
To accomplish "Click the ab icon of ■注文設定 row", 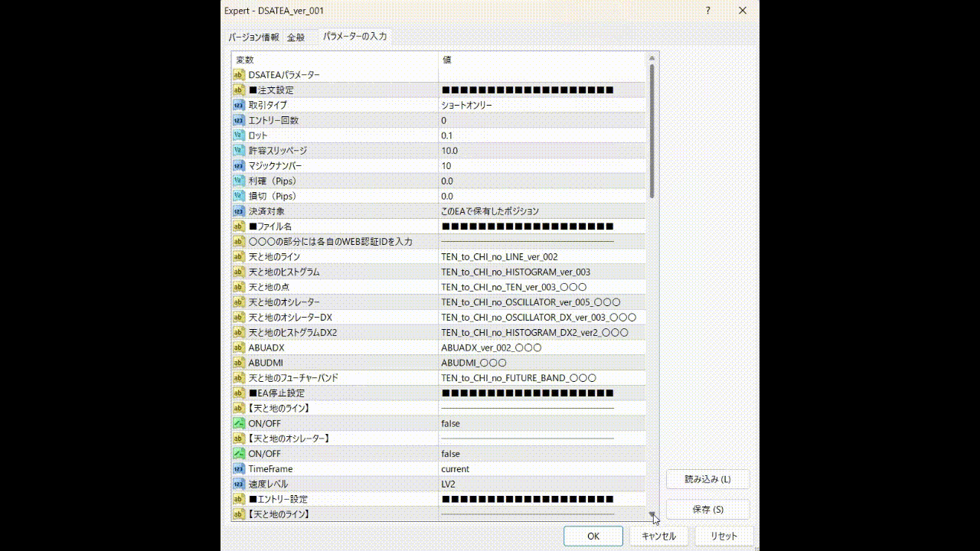I will (239, 90).
